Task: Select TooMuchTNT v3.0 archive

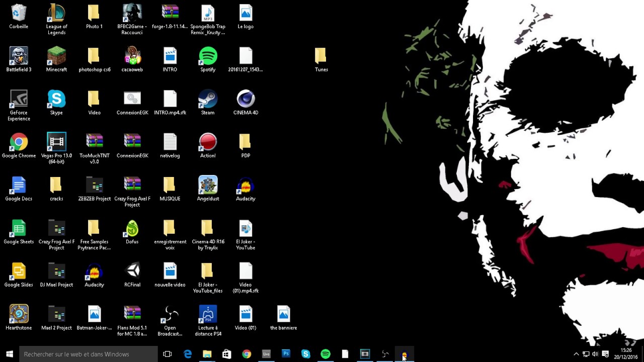Action: tap(94, 149)
